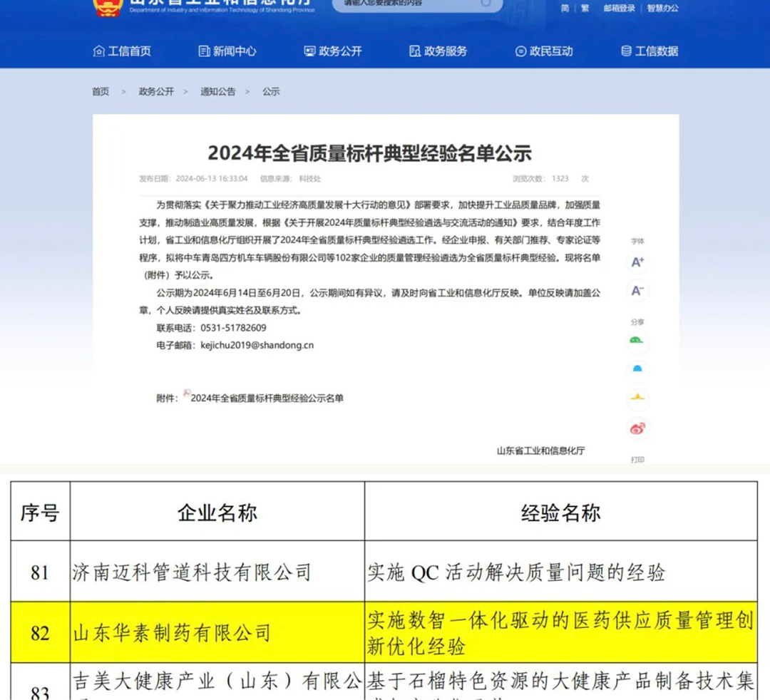Share article via green WeChat icon

(637, 341)
